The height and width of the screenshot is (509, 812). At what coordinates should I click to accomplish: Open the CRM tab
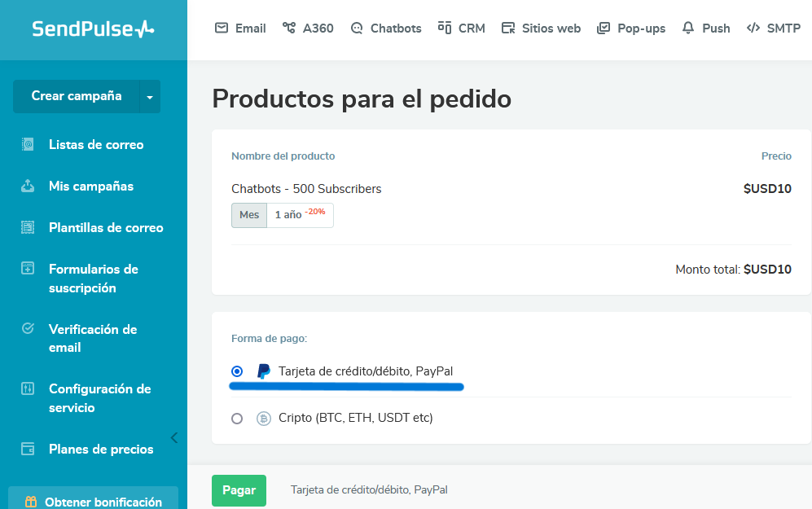462,28
